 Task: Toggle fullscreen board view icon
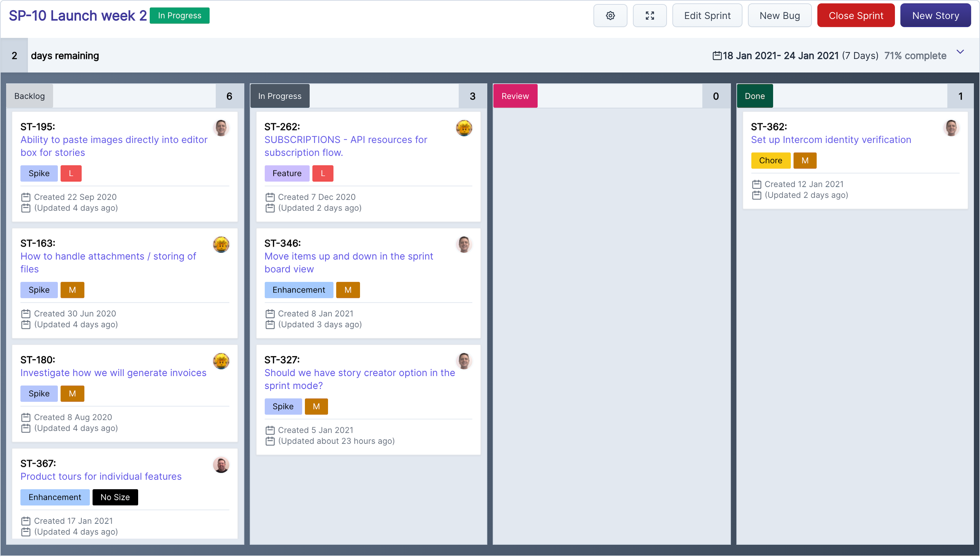(649, 16)
